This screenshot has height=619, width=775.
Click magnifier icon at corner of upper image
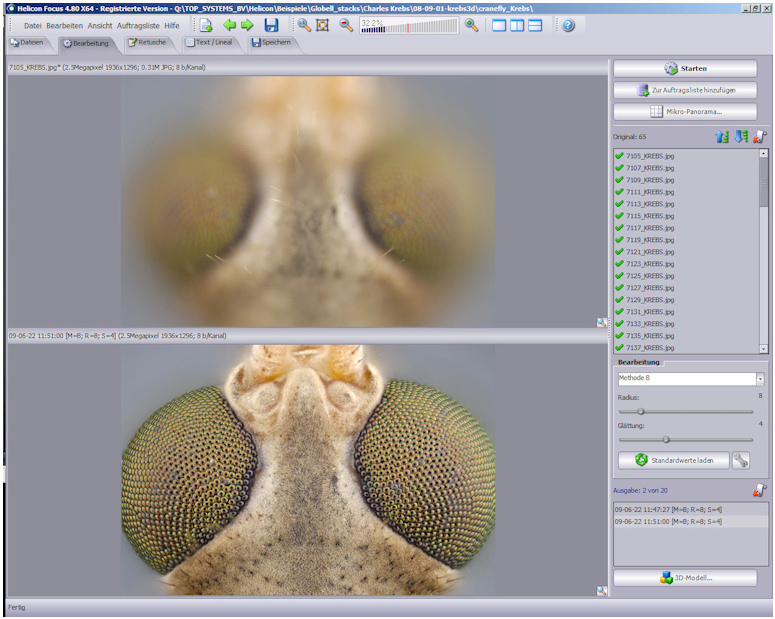tap(602, 322)
